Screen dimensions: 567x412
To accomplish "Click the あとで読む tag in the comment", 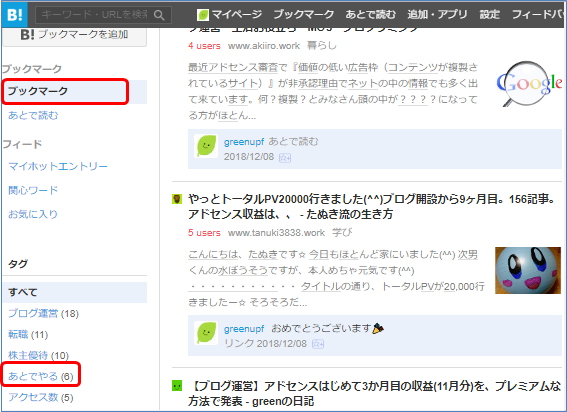I will click(x=293, y=141).
